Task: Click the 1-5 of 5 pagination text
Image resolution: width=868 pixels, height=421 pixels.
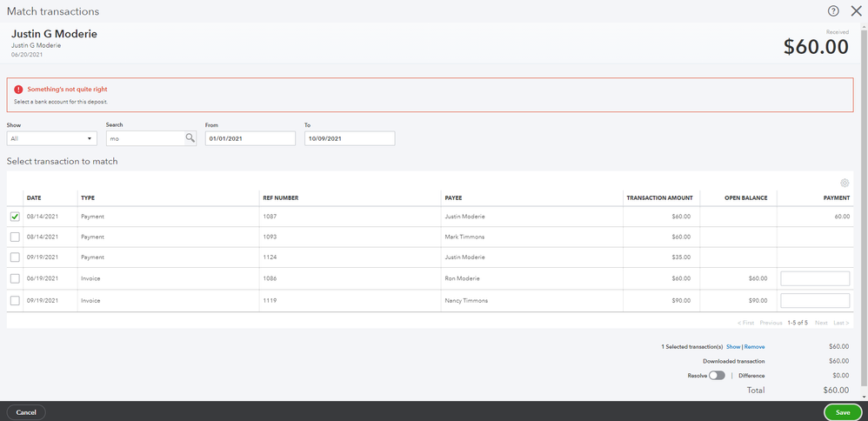Action: tap(798, 323)
